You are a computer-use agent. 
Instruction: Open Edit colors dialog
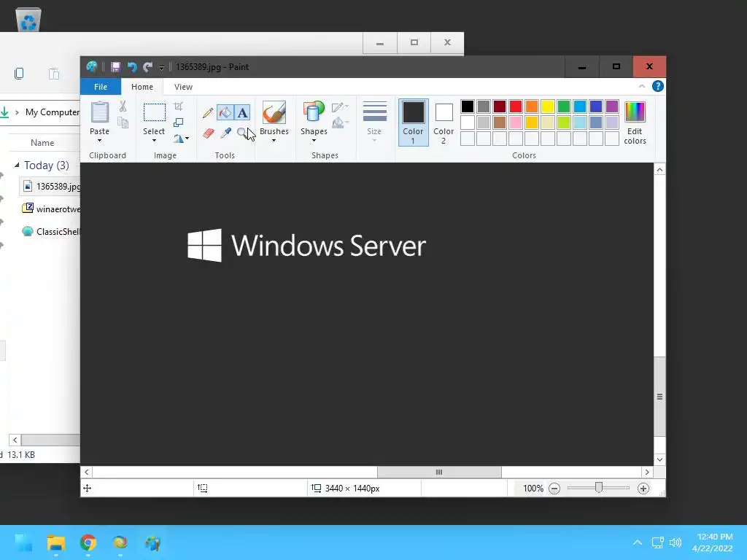(635, 122)
